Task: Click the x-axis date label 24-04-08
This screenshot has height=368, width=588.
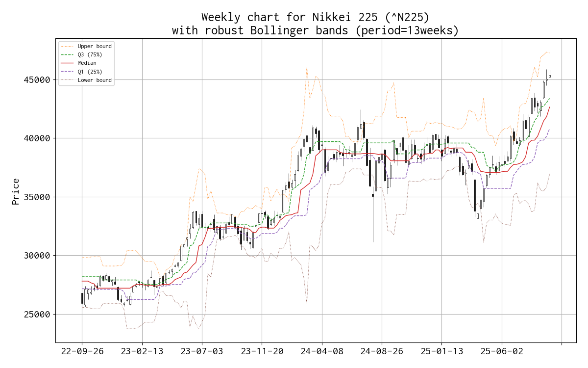Action: click(x=322, y=352)
